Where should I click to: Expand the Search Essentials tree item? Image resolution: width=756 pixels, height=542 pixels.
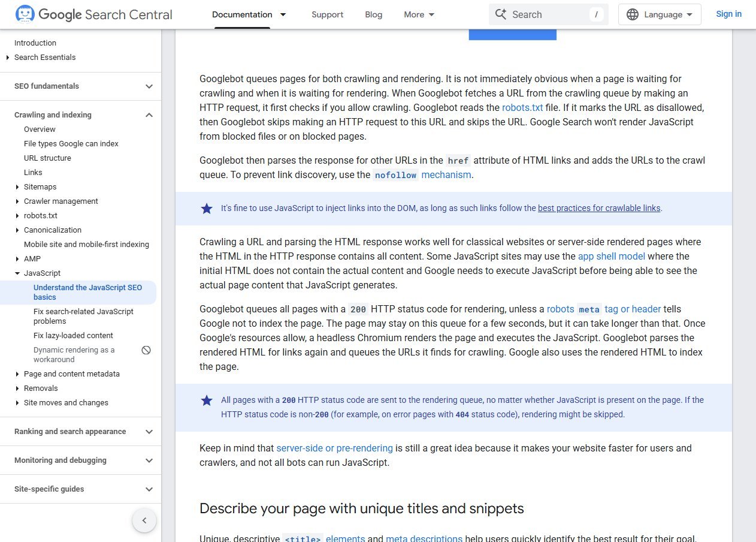coord(8,58)
